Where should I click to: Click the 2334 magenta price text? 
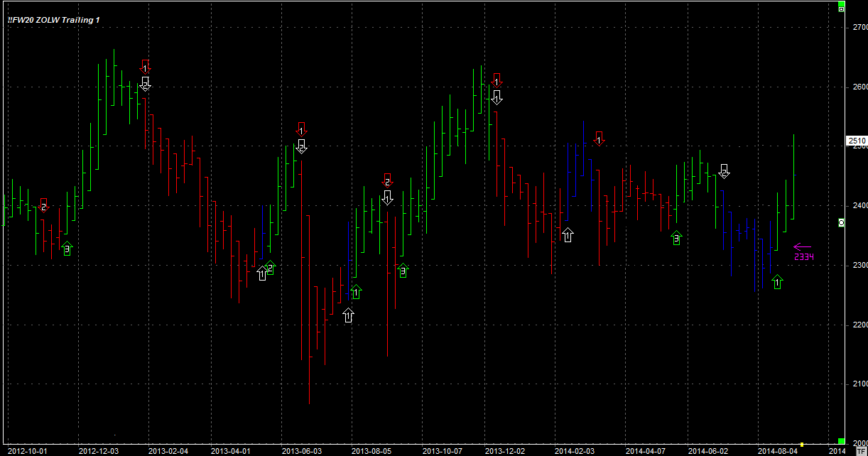pos(803,257)
